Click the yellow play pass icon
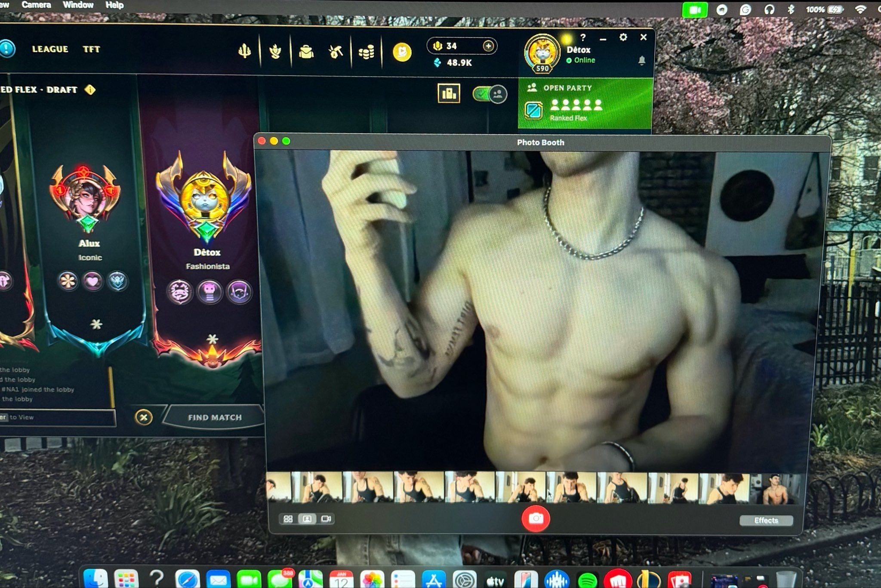The image size is (881, 588). 402,52
